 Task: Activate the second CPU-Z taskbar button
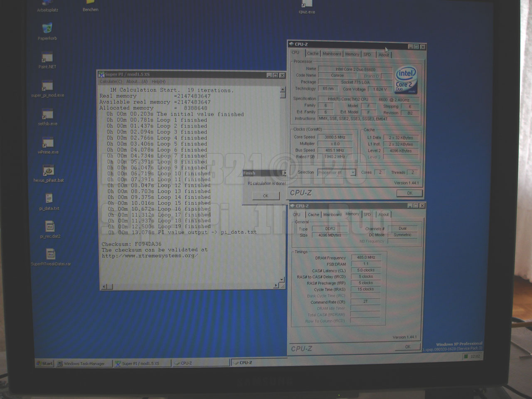click(260, 362)
